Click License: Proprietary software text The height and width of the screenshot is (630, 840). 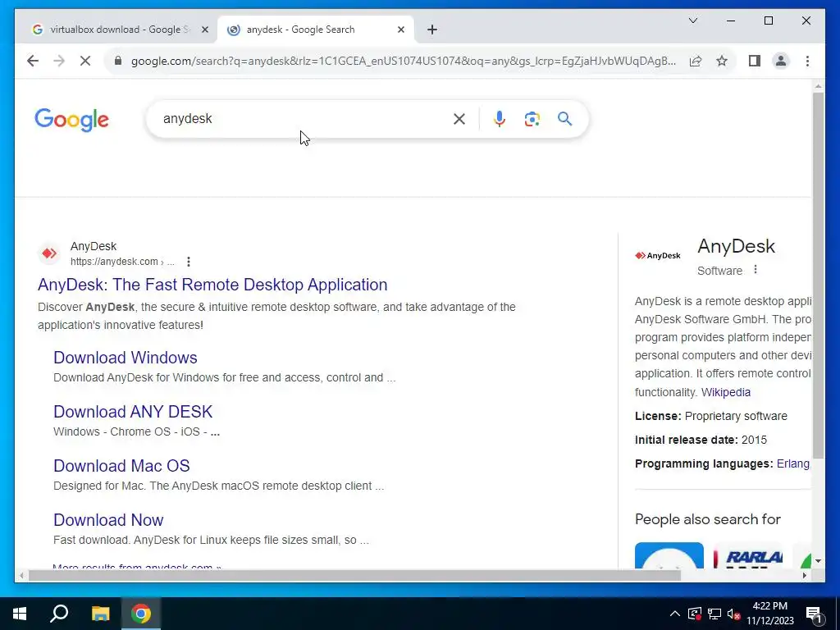711,416
